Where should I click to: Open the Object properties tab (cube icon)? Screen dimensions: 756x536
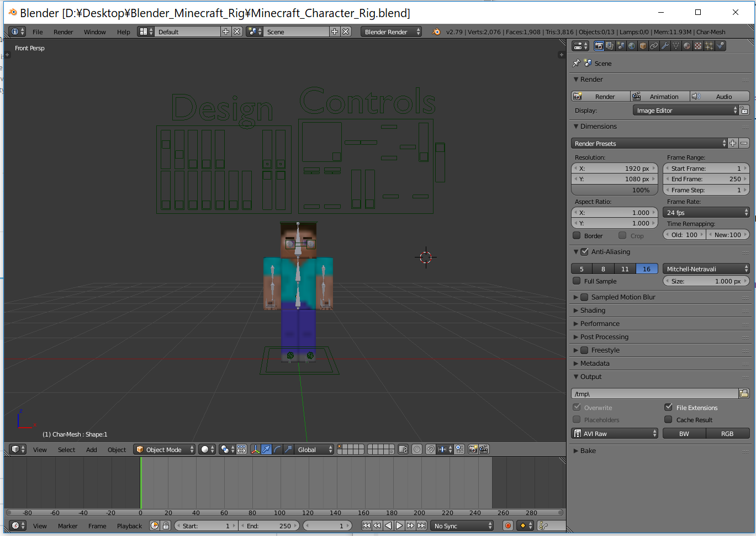pos(643,46)
